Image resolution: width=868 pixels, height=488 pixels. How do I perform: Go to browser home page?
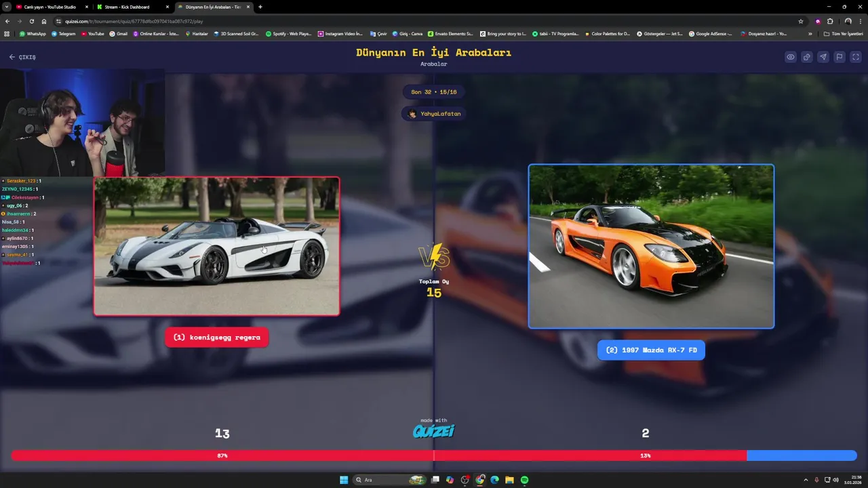(x=43, y=21)
